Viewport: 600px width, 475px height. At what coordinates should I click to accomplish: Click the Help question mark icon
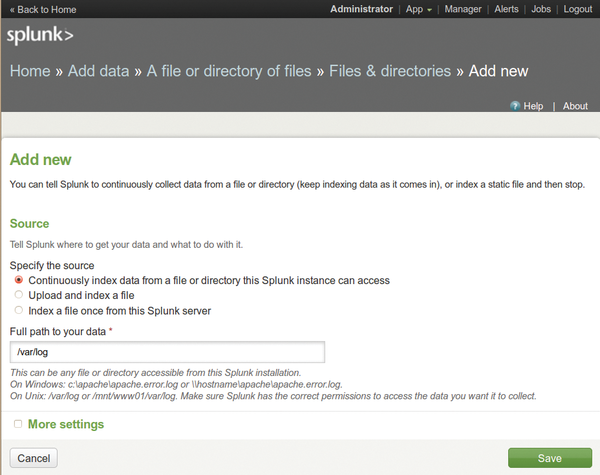click(515, 106)
